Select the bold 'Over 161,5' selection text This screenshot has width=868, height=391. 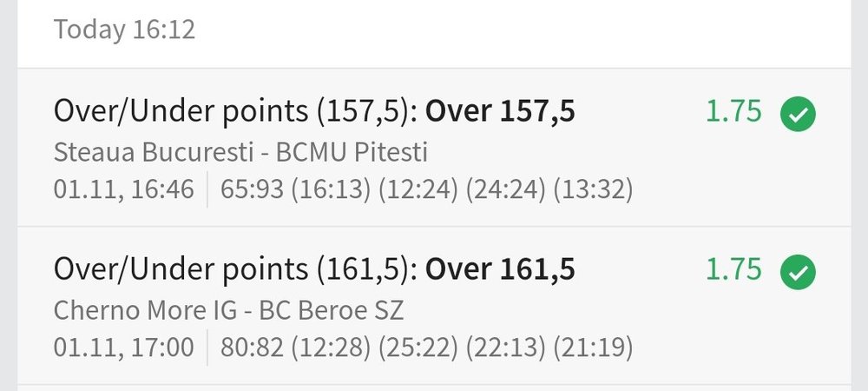500,271
